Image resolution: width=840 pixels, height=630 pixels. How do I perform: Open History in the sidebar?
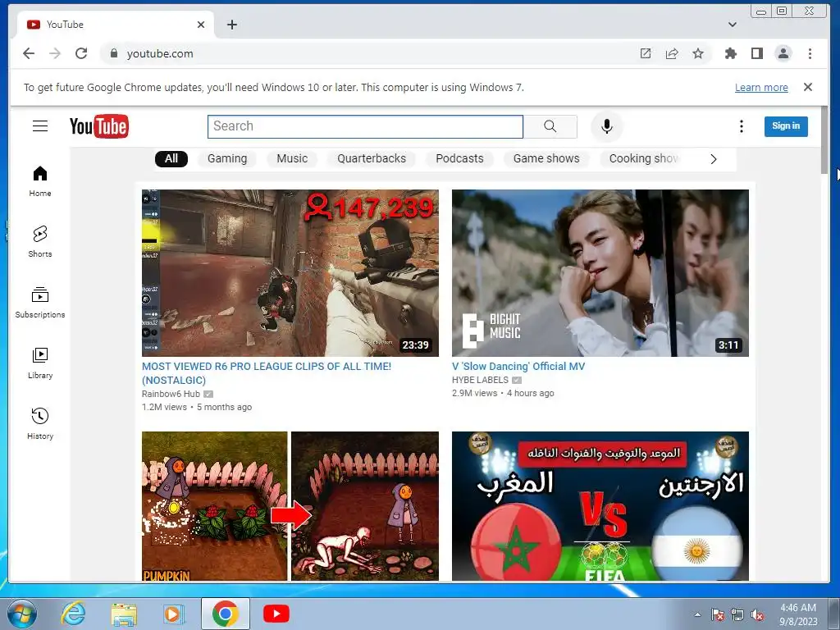pyautogui.click(x=40, y=424)
